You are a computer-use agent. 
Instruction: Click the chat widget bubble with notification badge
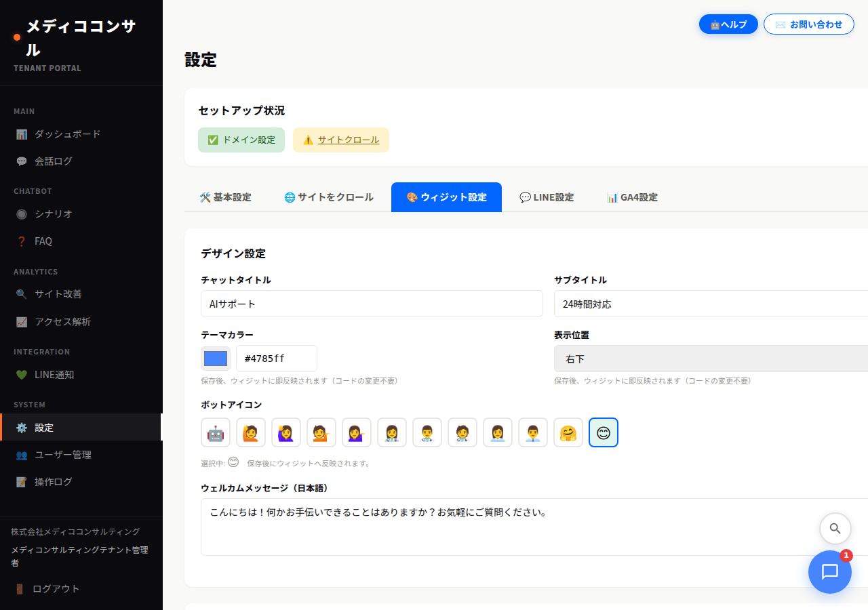pos(830,572)
